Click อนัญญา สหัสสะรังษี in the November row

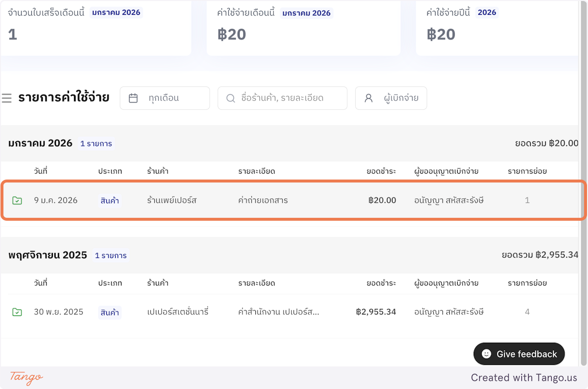449,312
